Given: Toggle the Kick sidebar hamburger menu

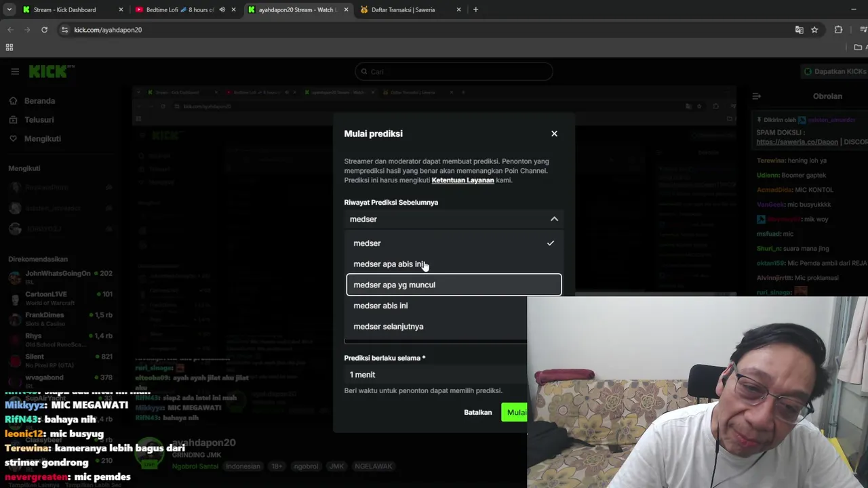Looking at the screenshot, I should 15,71.
